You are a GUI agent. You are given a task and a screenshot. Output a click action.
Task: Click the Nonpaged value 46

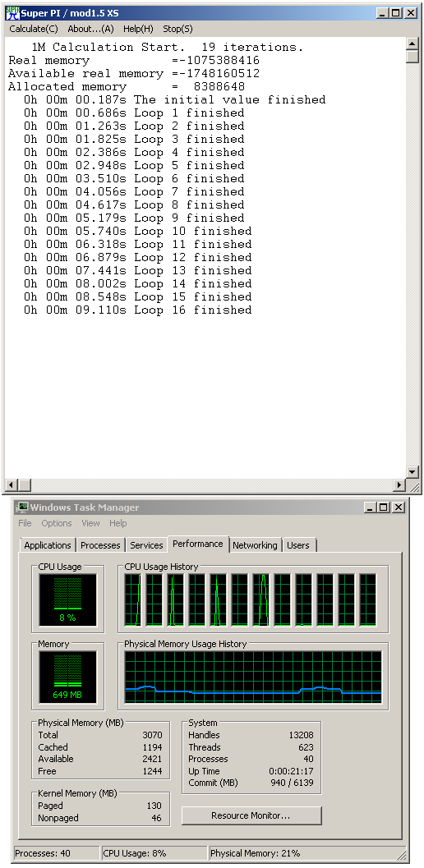point(157,818)
